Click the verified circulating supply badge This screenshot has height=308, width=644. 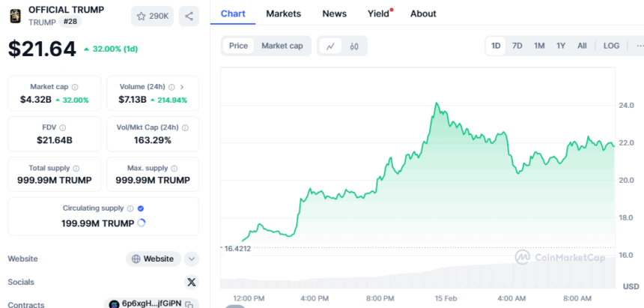[141, 208]
